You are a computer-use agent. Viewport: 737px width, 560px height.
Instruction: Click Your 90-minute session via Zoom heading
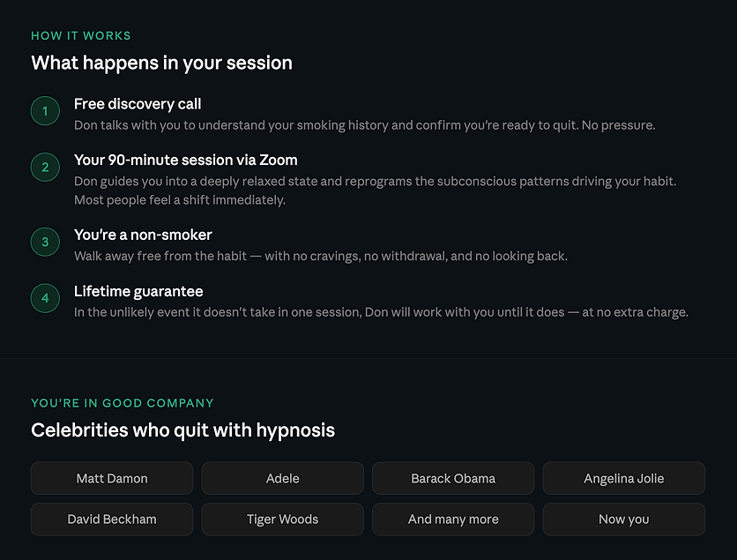pyautogui.click(x=186, y=160)
